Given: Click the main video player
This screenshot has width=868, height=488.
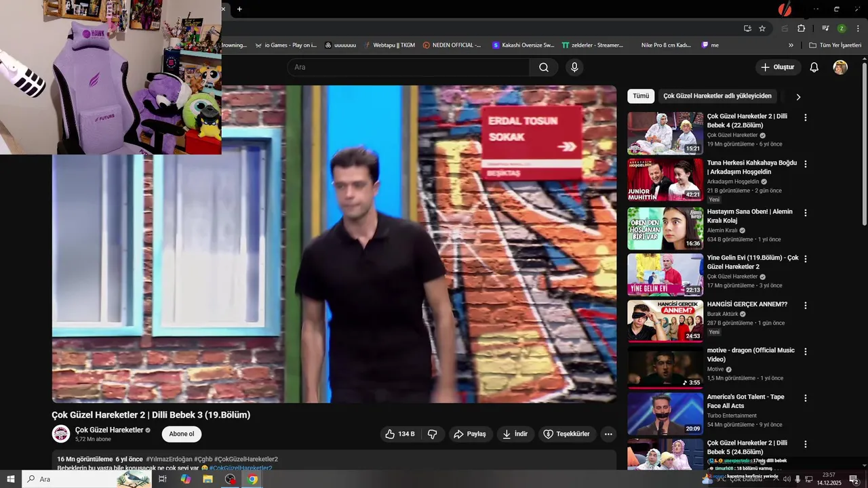Looking at the screenshot, I should [x=334, y=244].
